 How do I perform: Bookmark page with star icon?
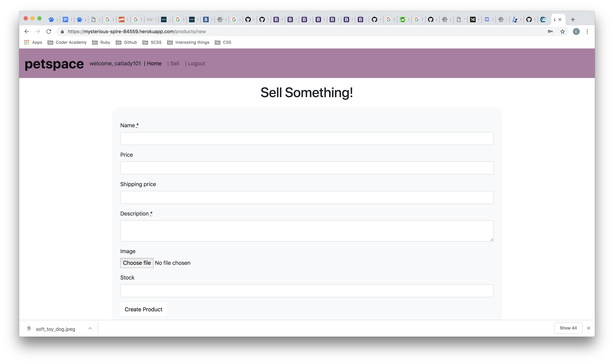click(x=562, y=31)
